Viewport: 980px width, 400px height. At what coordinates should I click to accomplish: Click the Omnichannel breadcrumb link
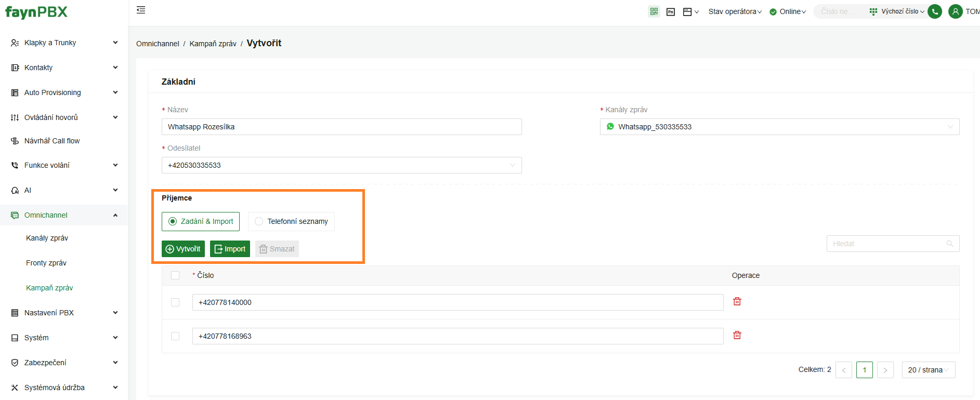[158, 44]
